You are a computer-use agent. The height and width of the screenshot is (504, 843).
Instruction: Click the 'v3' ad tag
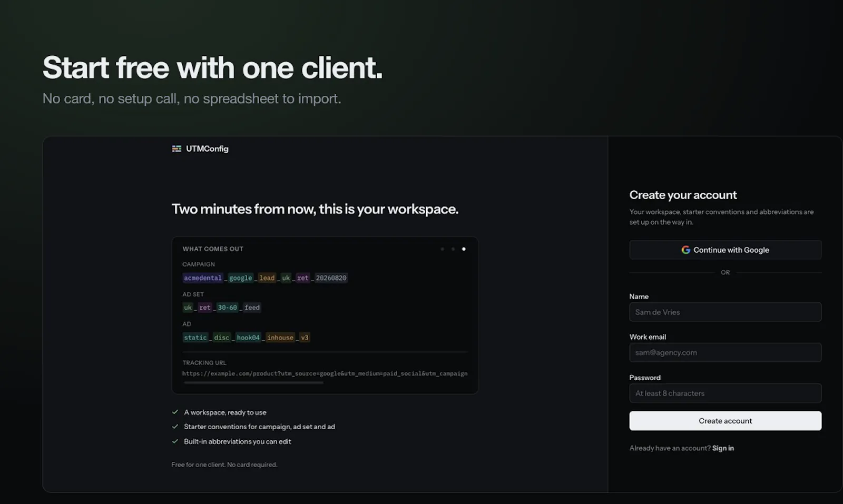pyautogui.click(x=305, y=338)
